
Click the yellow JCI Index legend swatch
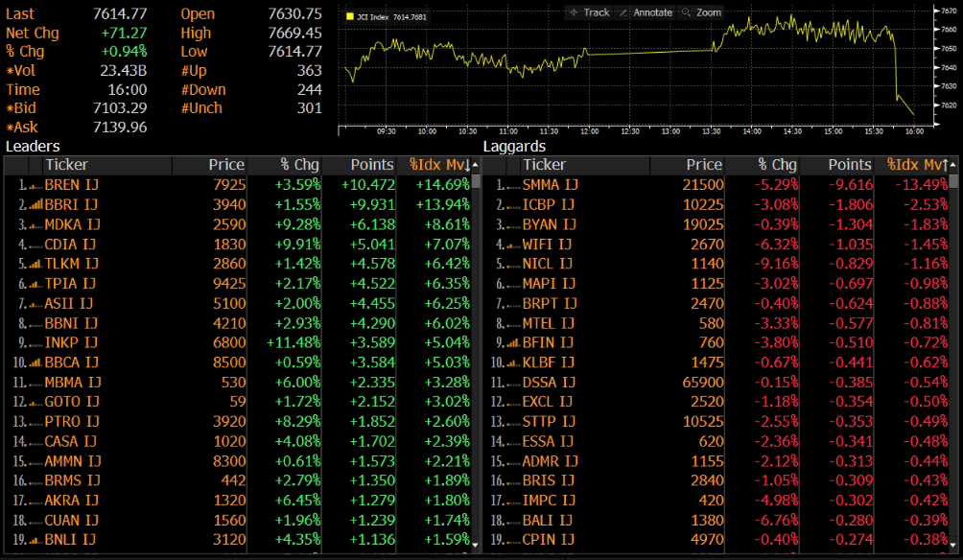point(350,16)
